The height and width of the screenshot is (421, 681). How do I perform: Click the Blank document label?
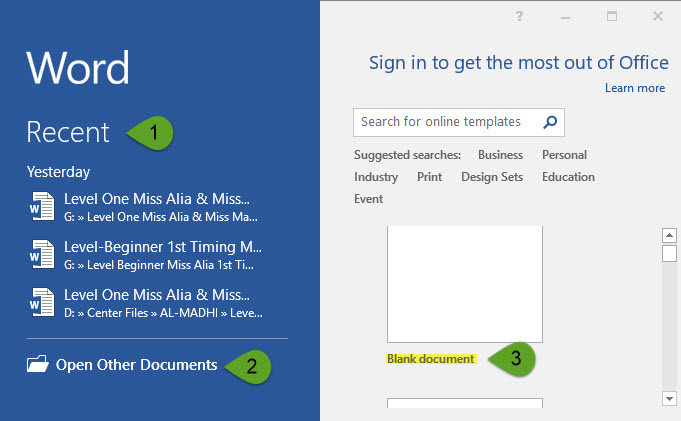pyautogui.click(x=430, y=359)
